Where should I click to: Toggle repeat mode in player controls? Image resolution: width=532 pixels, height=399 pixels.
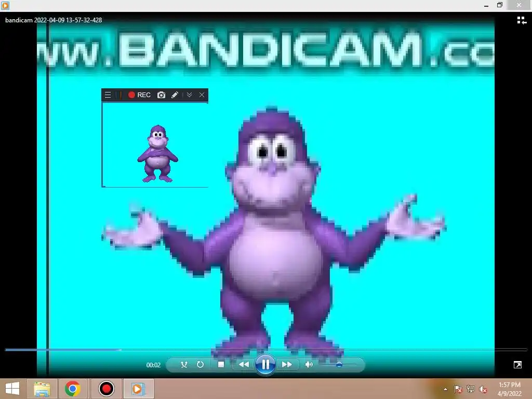pos(200,364)
